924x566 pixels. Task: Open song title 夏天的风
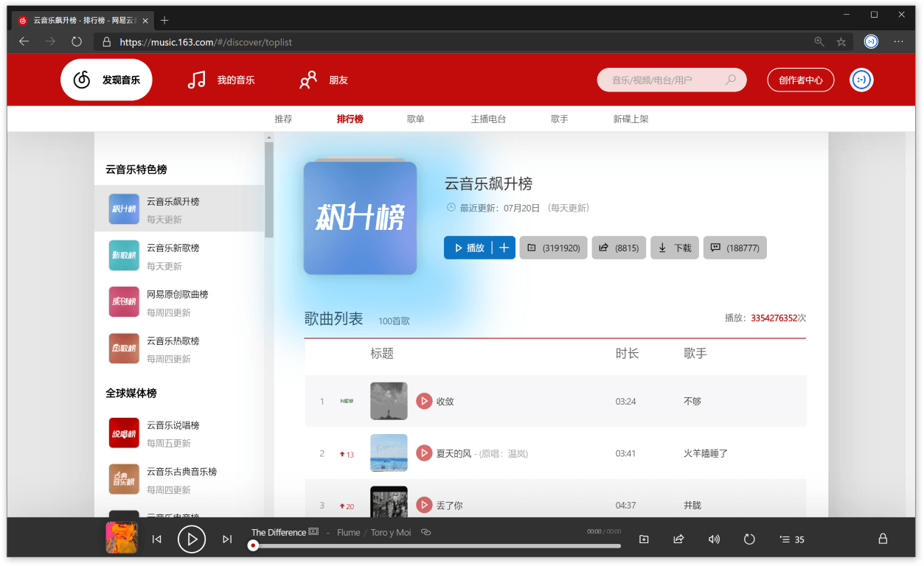coord(454,453)
